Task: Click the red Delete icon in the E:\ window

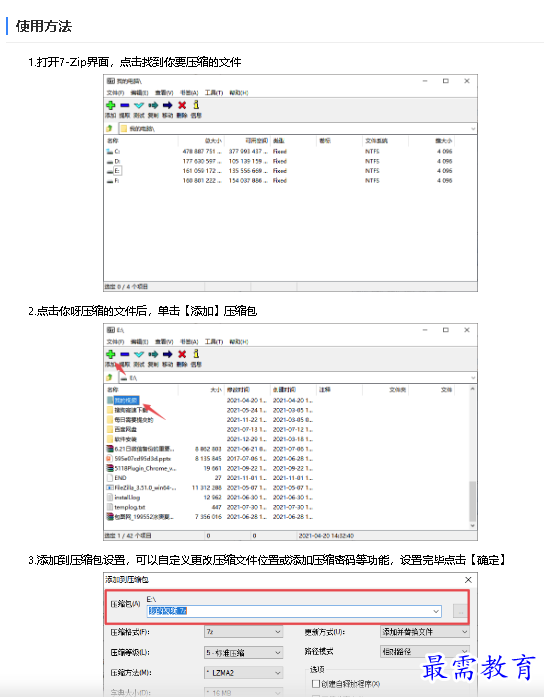Action: pyautogui.click(x=182, y=354)
